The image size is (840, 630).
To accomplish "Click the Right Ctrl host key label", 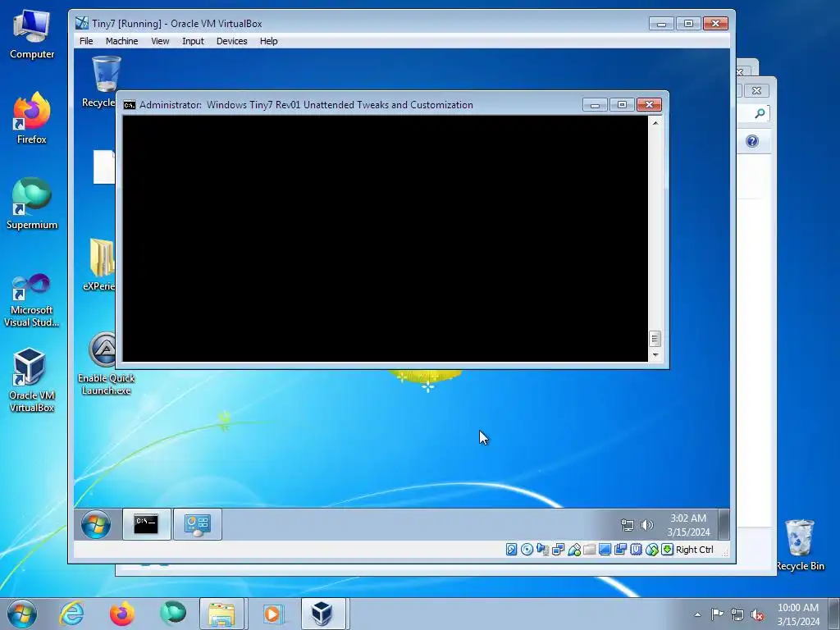I will click(x=694, y=550).
